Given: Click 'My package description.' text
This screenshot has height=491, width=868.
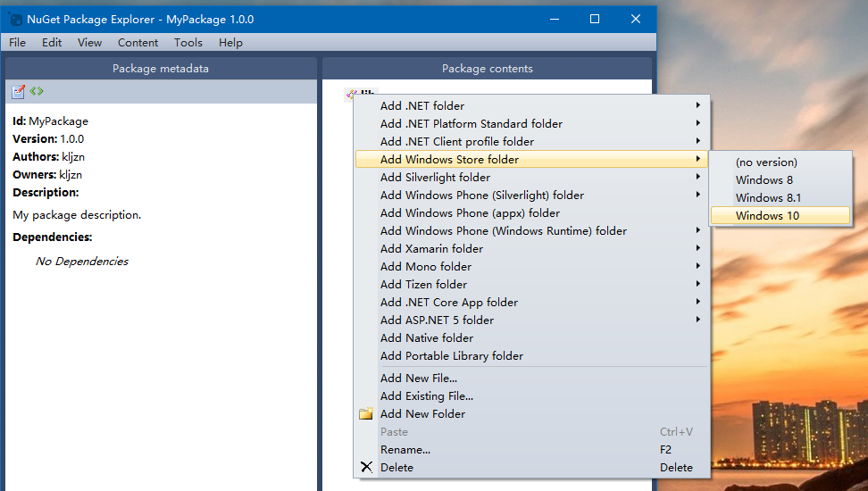Looking at the screenshot, I should (77, 215).
